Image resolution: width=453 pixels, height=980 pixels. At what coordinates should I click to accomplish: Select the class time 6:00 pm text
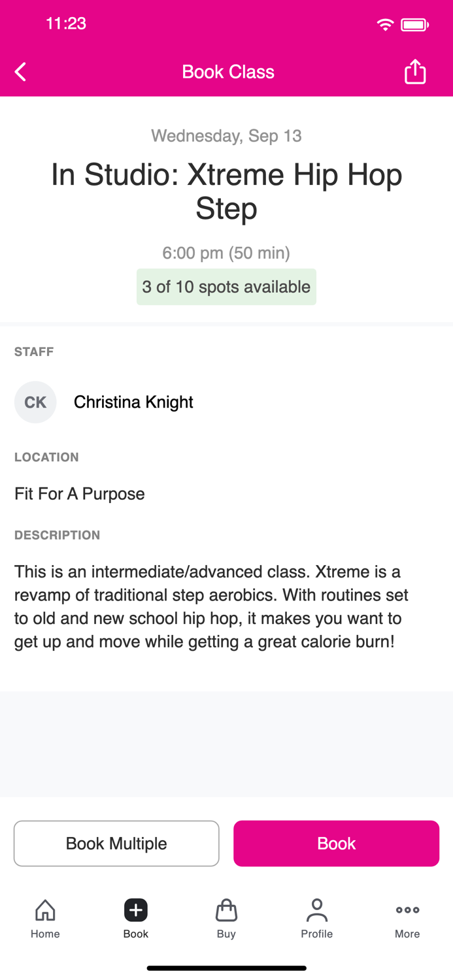(226, 253)
